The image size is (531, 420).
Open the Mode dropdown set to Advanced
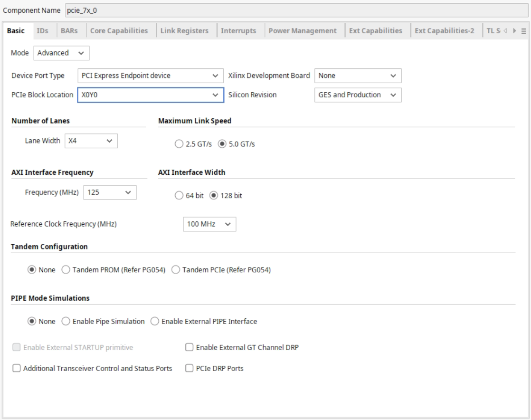(61, 53)
